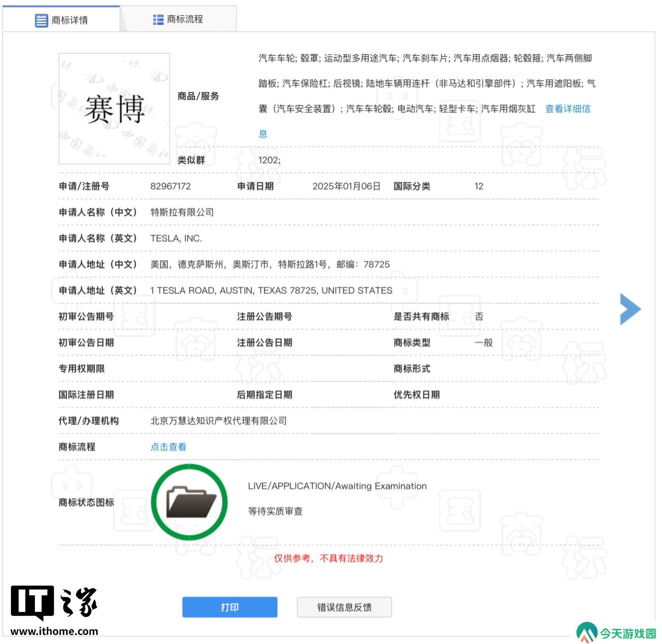662x644 pixels.
Task: Follow the 查看详细信息 link
Action: coord(568,109)
